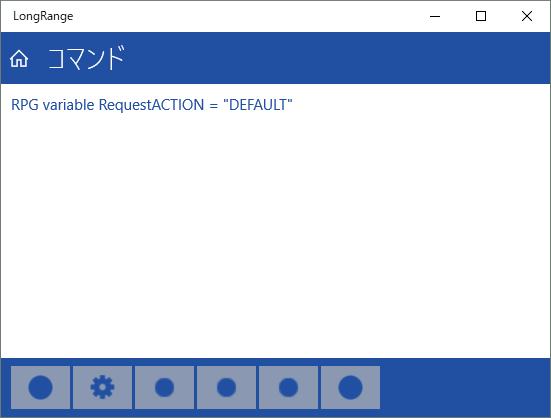This screenshot has width=551, height=418.
Task: Click the small-circle button before the last large circle
Action: (x=289, y=387)
